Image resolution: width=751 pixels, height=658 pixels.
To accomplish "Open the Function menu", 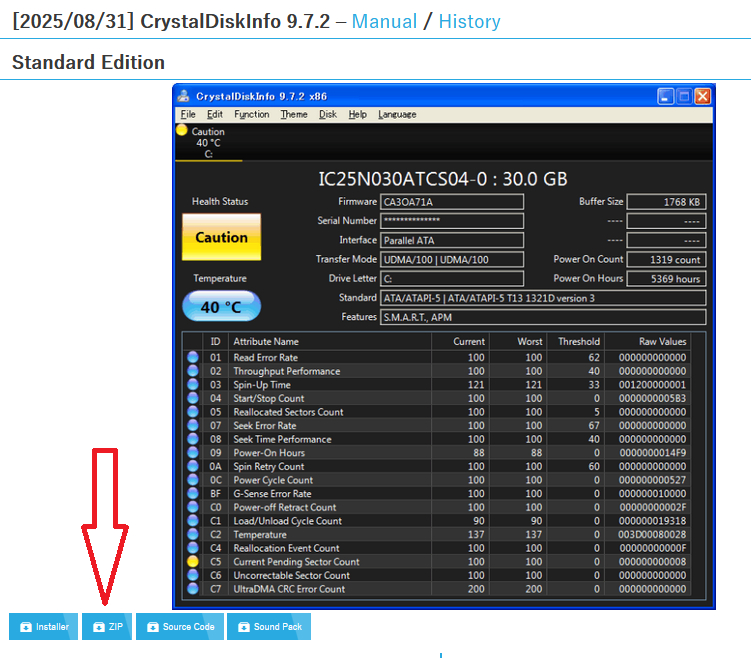I will (x=251, y=114).
